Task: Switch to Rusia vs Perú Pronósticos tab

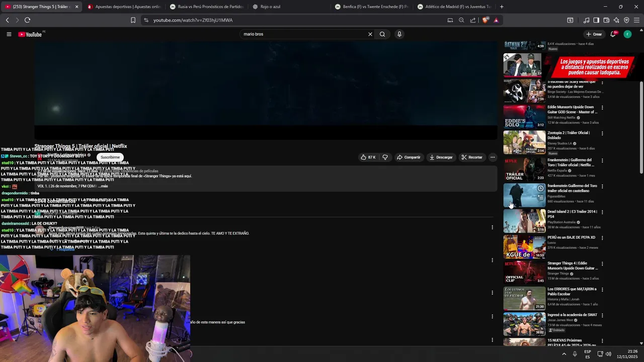Action: (207, 7)
